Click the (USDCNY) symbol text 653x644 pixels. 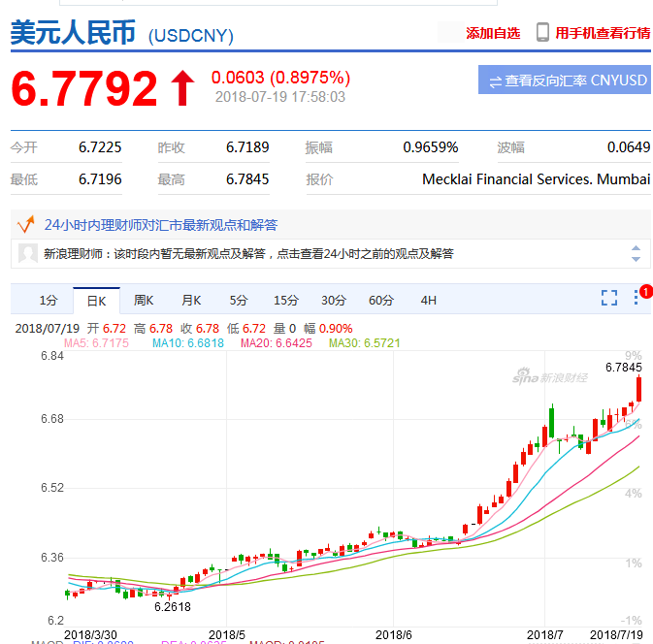pyautogui.click(x=191, y=36)
